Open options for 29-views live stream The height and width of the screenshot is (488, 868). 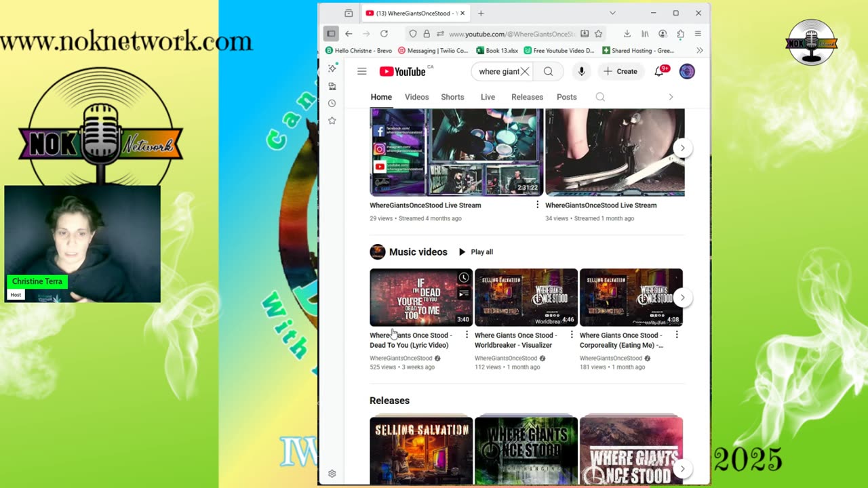[537, 205]
